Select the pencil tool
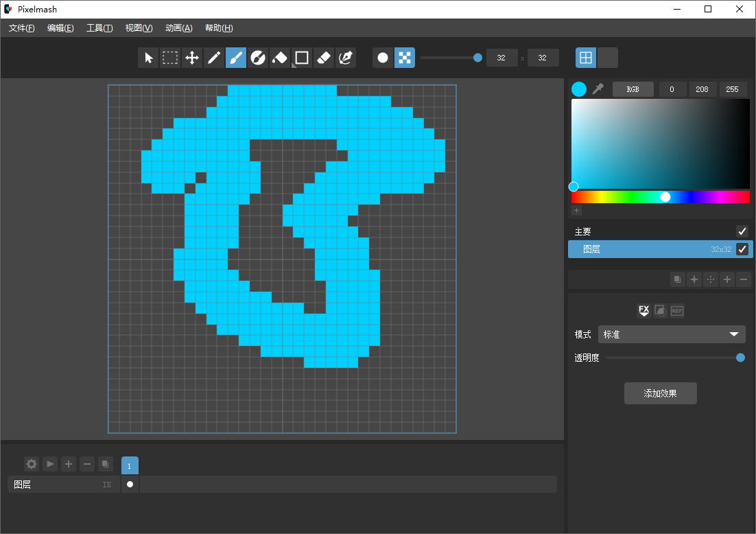Image resolution: width=756 pixels, height=534 pixels. [214, 58]
